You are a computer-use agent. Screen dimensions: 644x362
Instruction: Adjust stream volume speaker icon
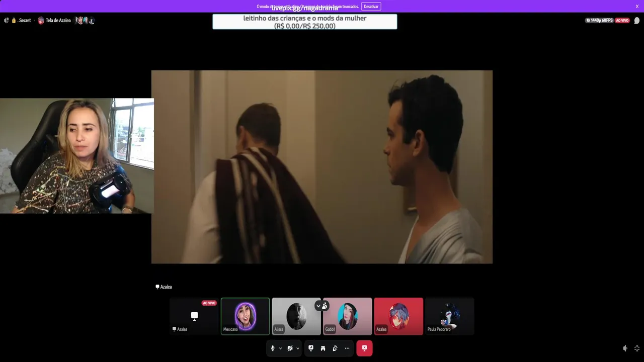click(x=625, y=348)
